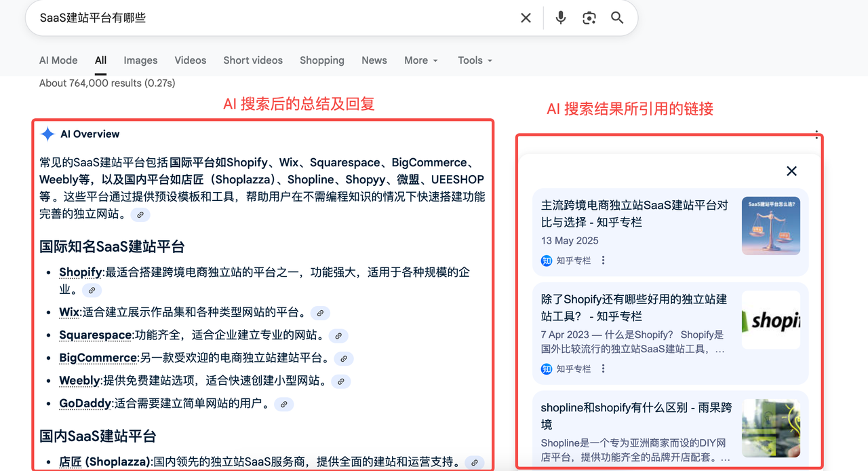Open the citation chip after the overview paragraph

coord(140,214)
